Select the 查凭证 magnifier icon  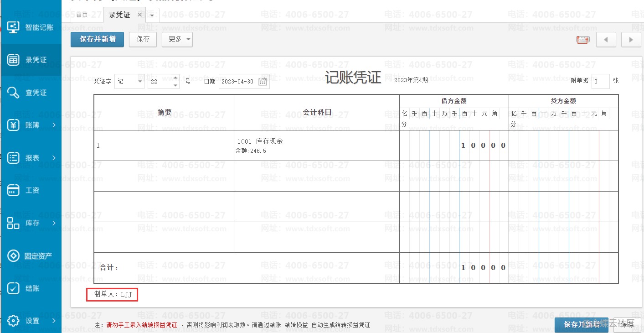(13, 93)
